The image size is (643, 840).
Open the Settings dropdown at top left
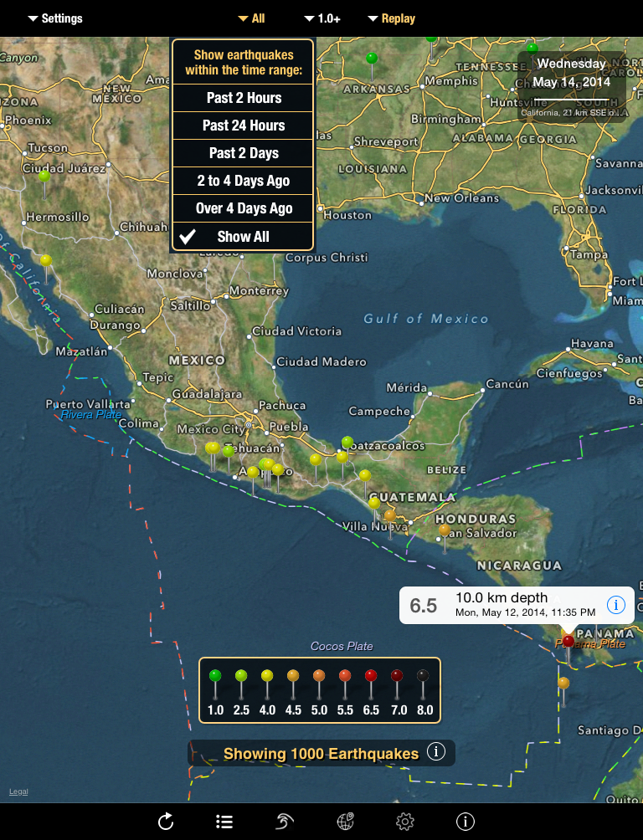click(x=55, y=18)
